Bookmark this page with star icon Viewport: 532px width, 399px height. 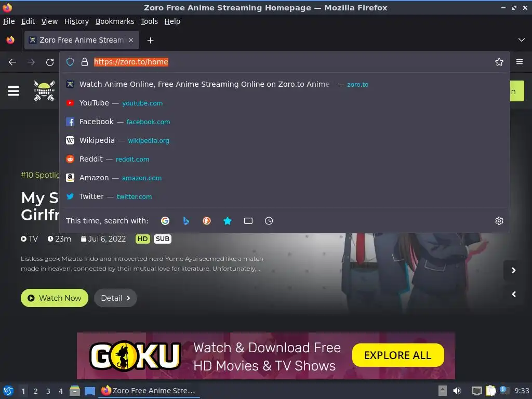click(499, 62)
